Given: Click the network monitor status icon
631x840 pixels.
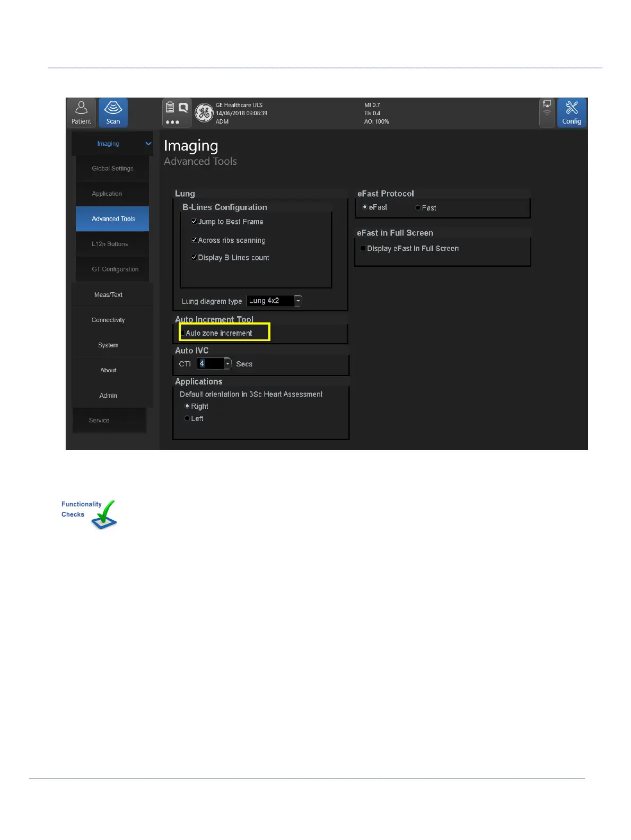Looking at the screenshot, I should point(547,104).
